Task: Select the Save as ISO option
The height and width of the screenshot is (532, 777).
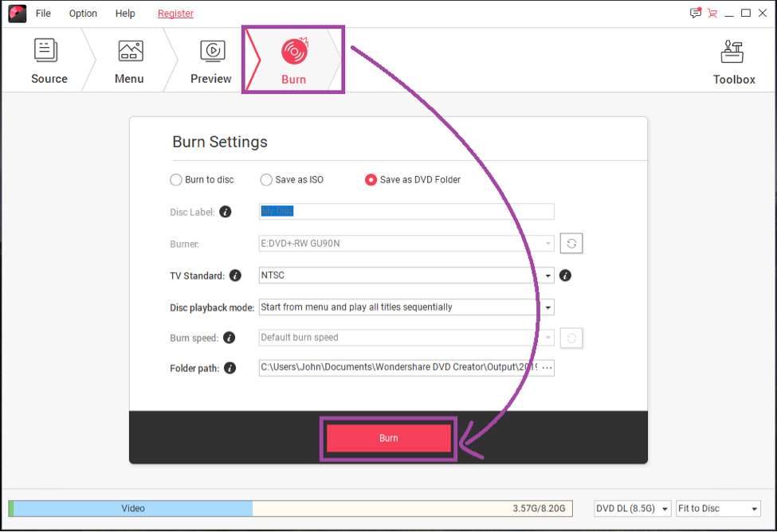Action: tap(267, 180)
